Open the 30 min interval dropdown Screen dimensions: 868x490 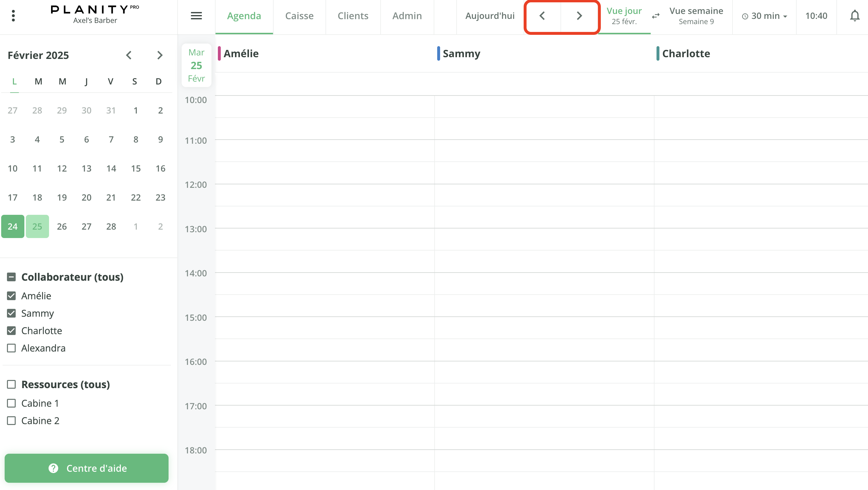click(x=764, y=16)
